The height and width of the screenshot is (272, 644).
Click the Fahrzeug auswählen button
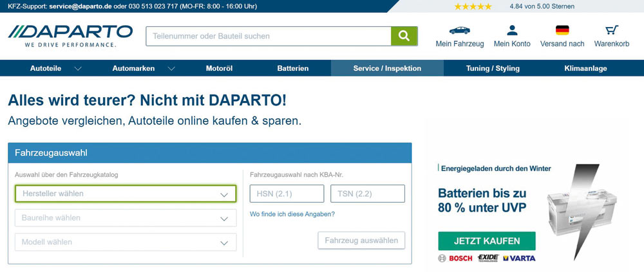pyautogui.click(x=361, y=240)
